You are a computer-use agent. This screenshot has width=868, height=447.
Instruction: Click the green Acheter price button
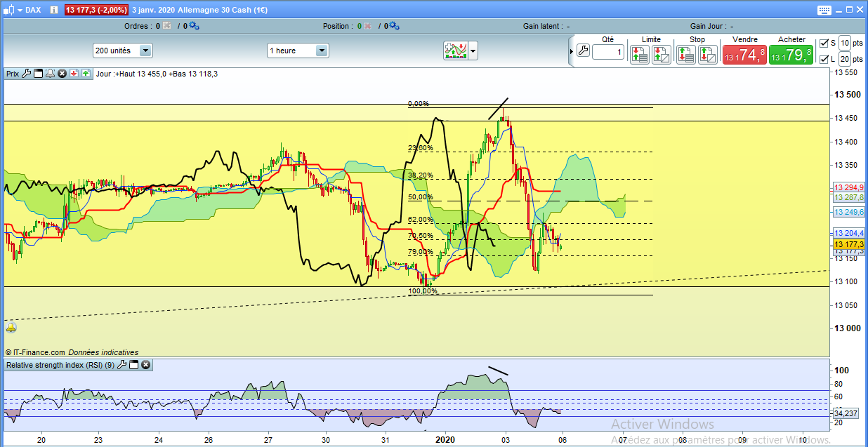791,55
